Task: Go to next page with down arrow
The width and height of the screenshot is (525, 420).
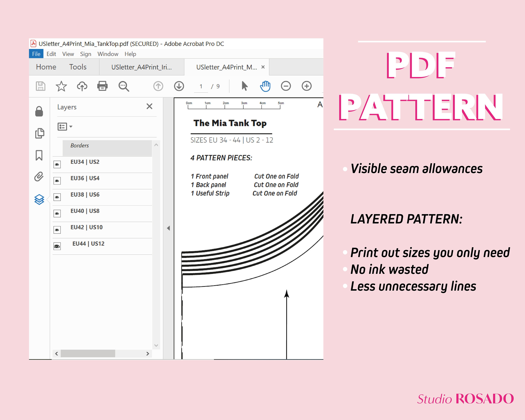Action: pyautogui.click(x=179, y=86)
